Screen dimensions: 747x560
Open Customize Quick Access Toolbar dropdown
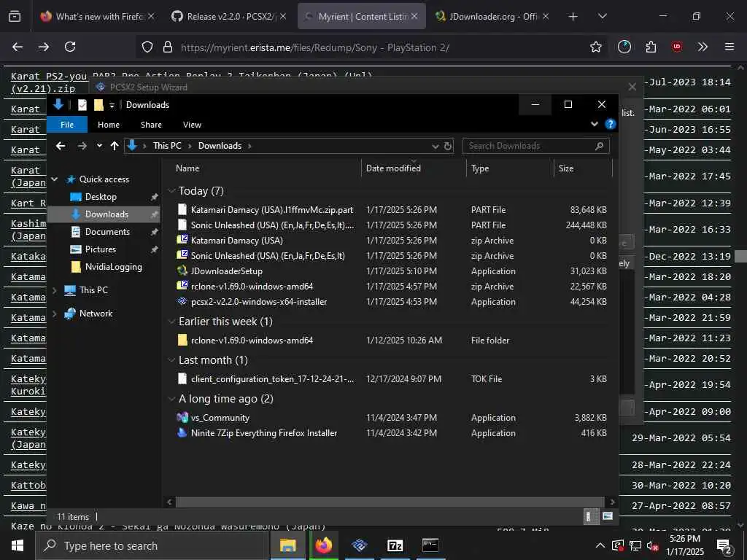112,105
